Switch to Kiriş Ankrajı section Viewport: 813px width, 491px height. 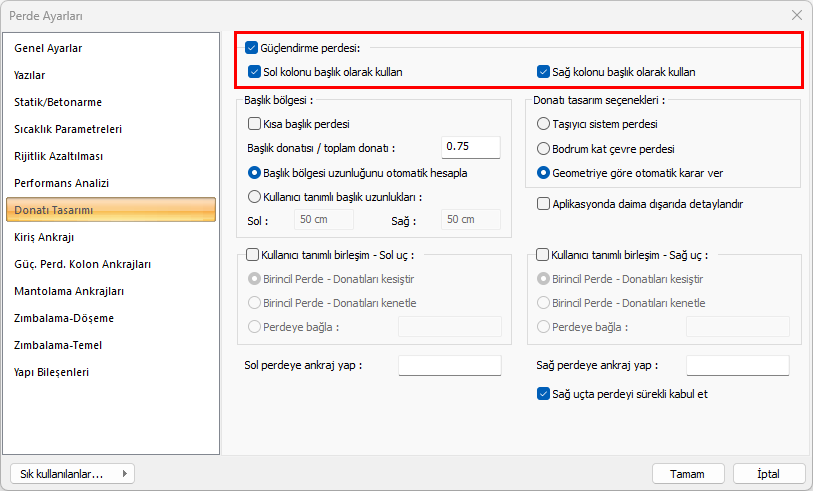click(44, 237)
